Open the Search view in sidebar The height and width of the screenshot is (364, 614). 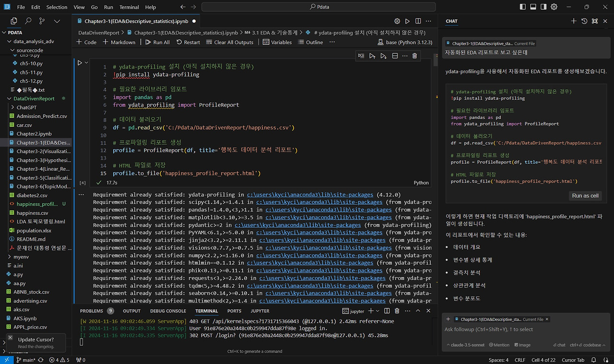point(28,21)
